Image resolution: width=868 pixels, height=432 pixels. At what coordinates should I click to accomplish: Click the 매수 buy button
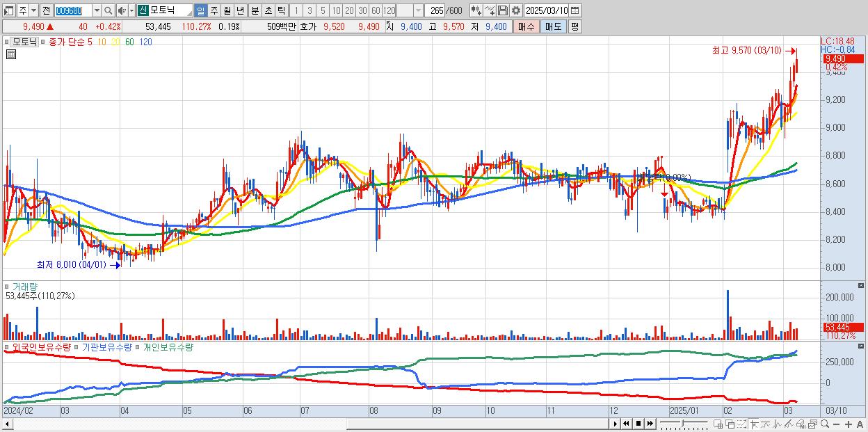pos(527,26)
